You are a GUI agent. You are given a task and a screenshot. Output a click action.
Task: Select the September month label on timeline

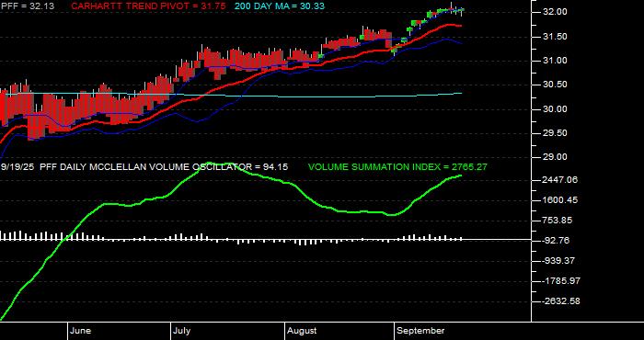point(420,331)
